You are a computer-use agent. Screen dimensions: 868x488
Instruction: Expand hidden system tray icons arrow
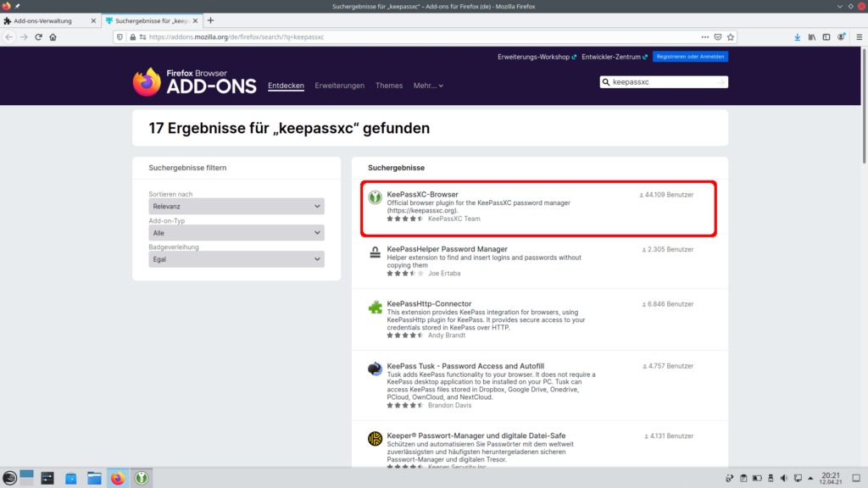click(x=811, y=478)
